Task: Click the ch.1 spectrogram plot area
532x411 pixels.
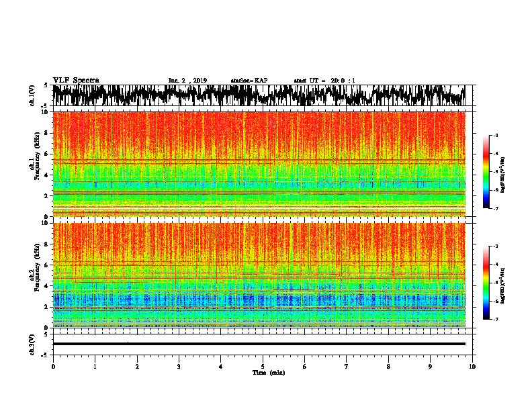Action: pos(259,164)
